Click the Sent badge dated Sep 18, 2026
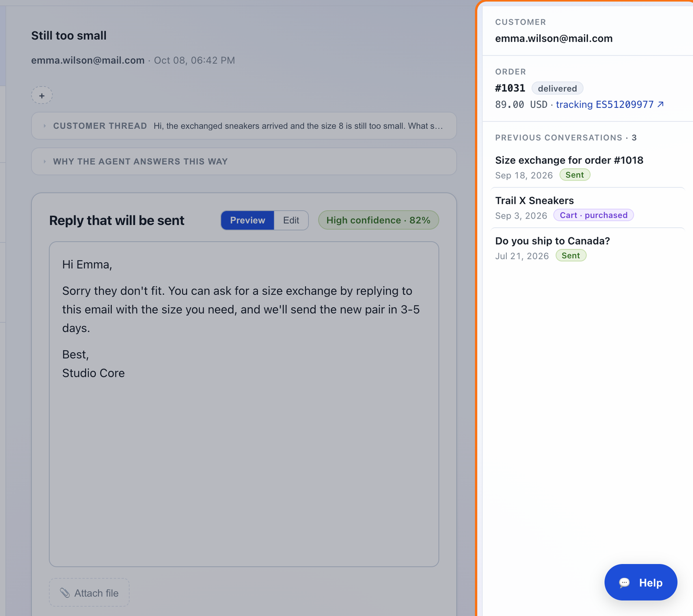 point(575,175)
